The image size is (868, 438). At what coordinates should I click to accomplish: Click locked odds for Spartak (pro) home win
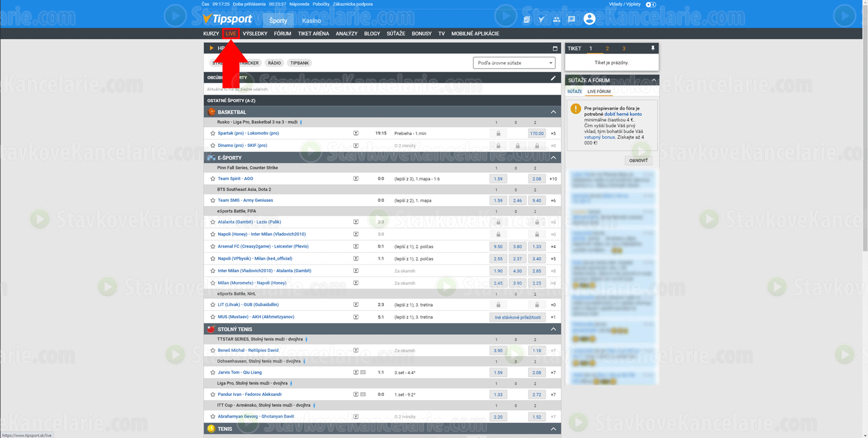click(498, 133)
